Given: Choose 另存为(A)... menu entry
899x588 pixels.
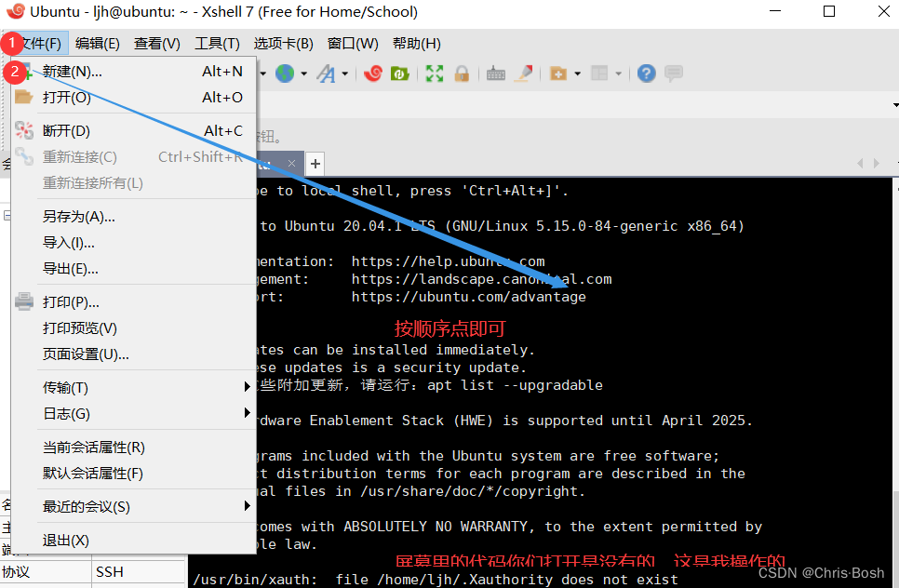Looking at the screenshot, I should pos(134,216).
